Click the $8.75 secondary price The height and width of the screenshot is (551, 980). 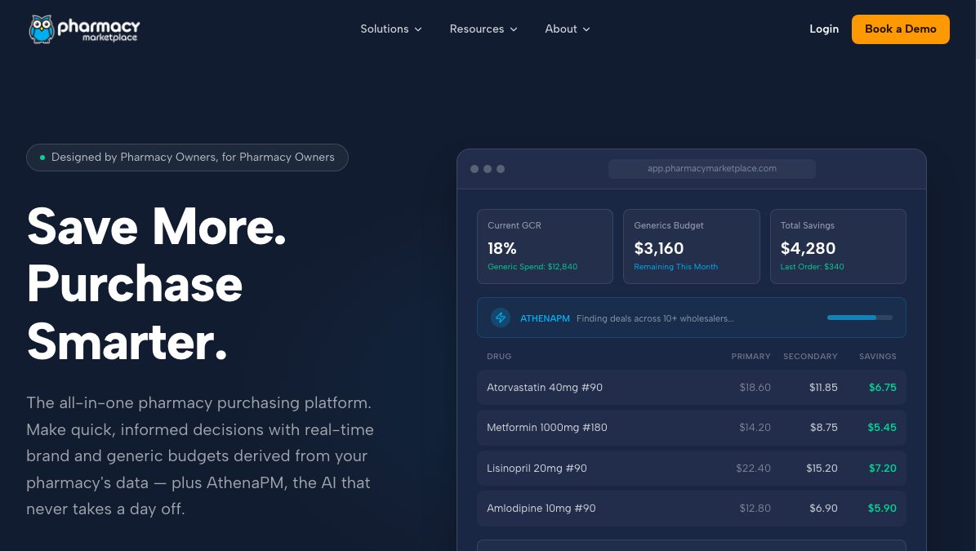click(824, 428)
